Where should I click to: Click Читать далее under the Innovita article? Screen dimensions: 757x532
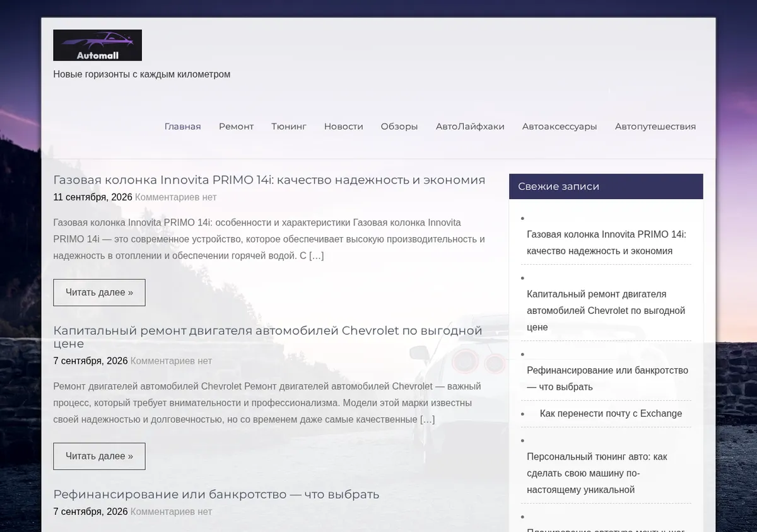(99, 292)
